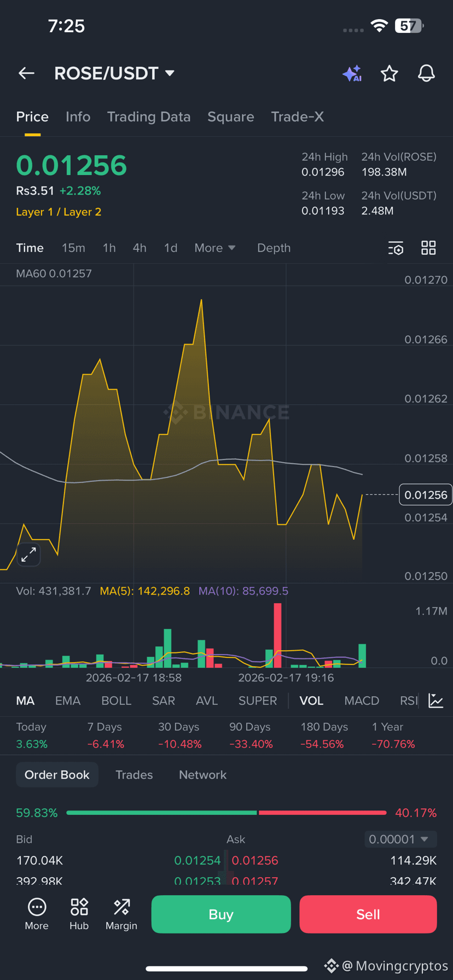The image size is (453, 980).
Task: Open the Hub icon
Action: click(79, 914)
